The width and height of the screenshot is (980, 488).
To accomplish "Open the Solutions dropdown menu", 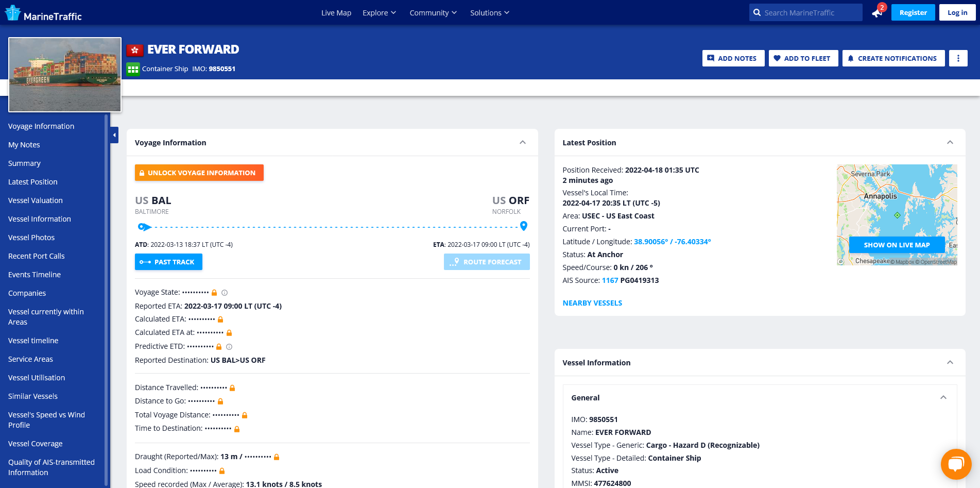I will [490, 13].
